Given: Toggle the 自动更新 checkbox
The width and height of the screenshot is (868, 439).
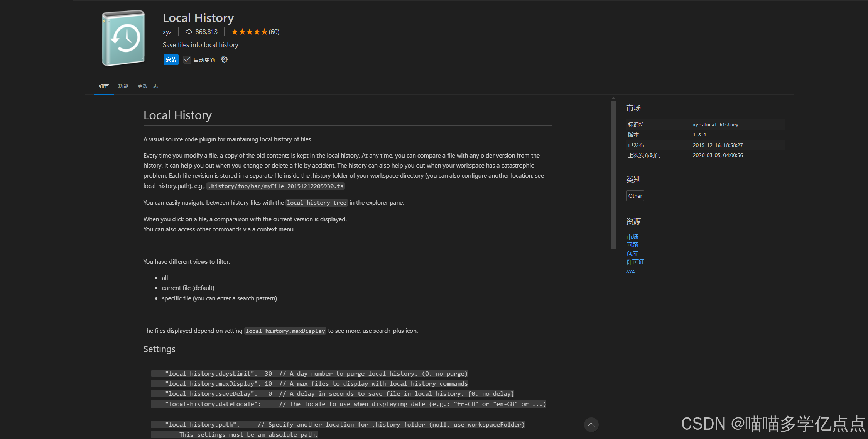Looking at the screenshot, I should (187, 59).
